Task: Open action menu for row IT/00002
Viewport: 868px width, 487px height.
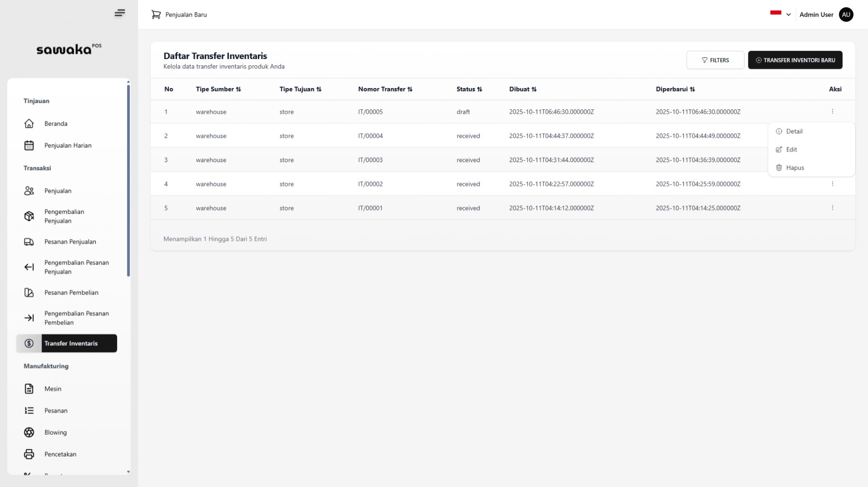Action: click(x=832, y=184)
